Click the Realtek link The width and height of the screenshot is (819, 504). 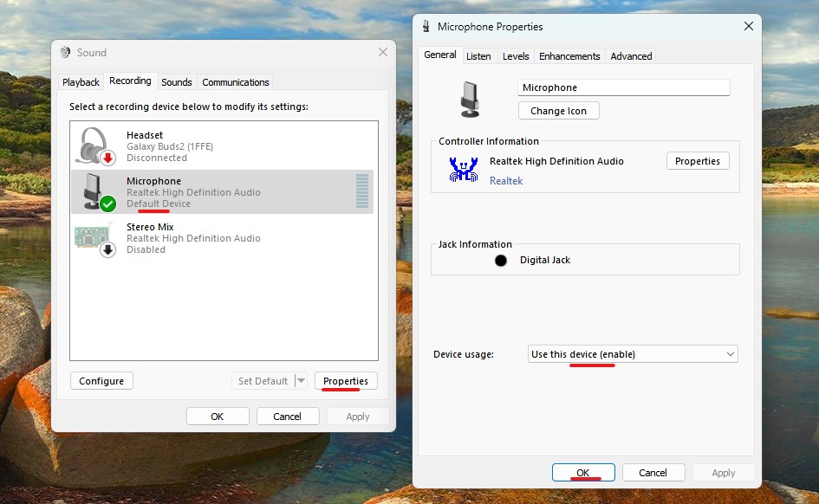pos(506,180)
